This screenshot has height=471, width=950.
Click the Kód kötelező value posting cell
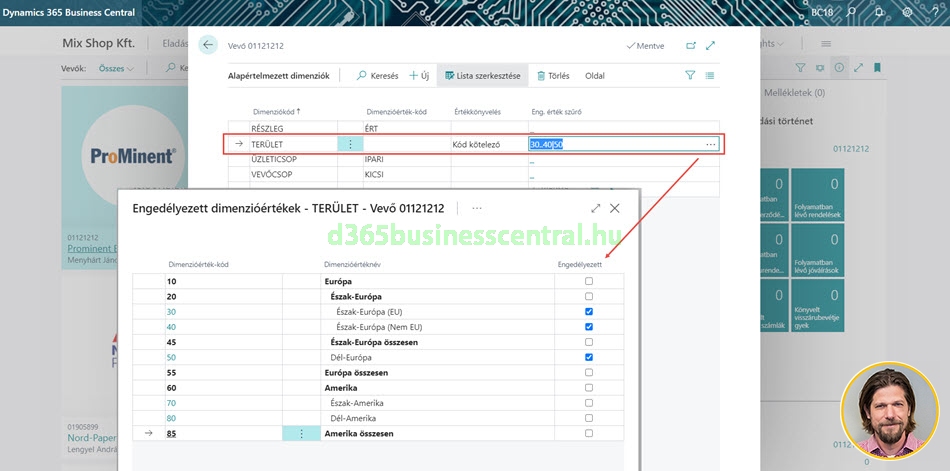tap(489, 144)
